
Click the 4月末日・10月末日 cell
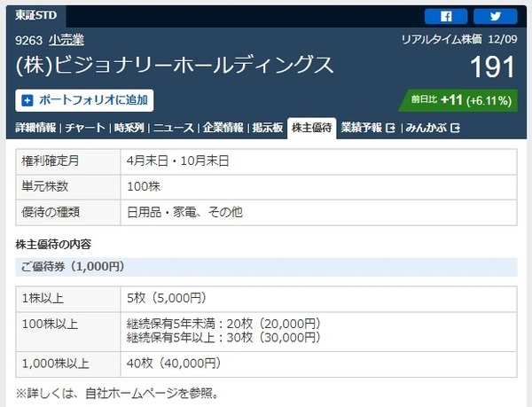click(x=318, y=161)
